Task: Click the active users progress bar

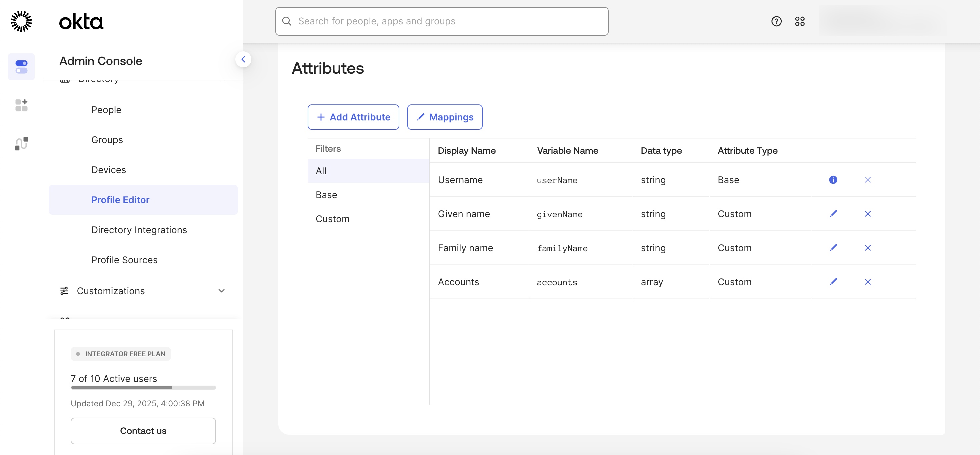Action: point(143,387)
